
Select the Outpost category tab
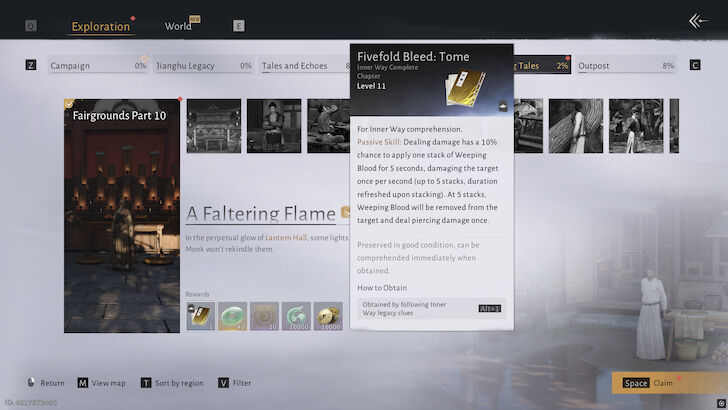[x=626, y=65]
